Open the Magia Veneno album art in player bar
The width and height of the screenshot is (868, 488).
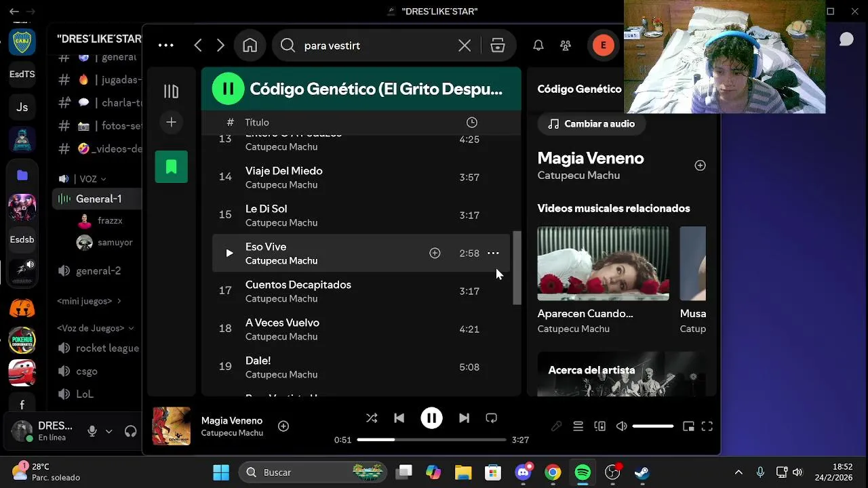pyautogui.click(x=172, y=426)
